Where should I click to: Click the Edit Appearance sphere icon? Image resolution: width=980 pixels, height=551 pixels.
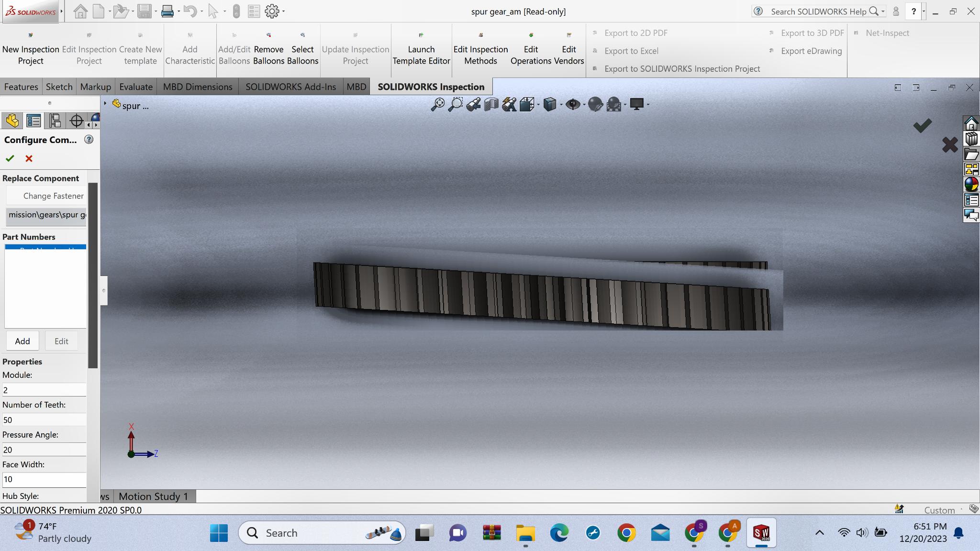coord(595,104)
